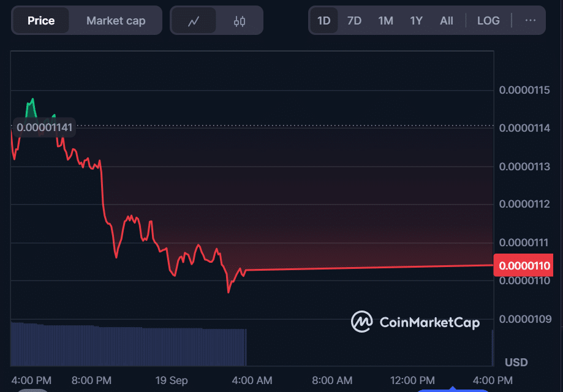Screen dimensions: 563x392
Task: Click the green peak of the price line
Action: click(x=32, y=100)
